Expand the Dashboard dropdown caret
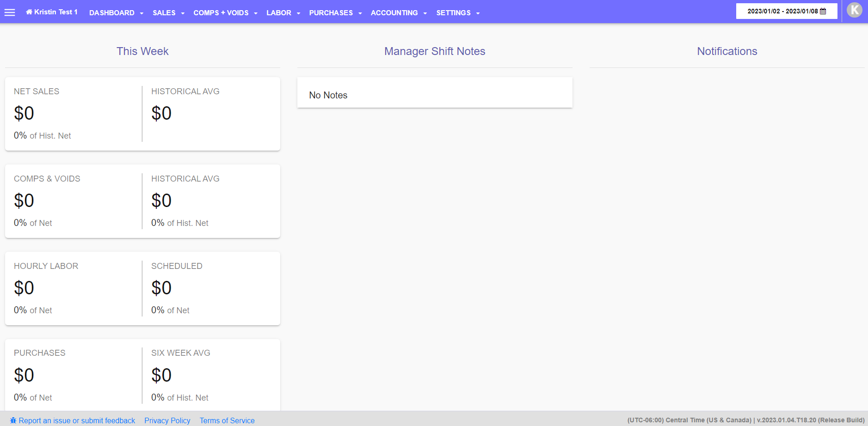868x426 pixels. [142, 13]
